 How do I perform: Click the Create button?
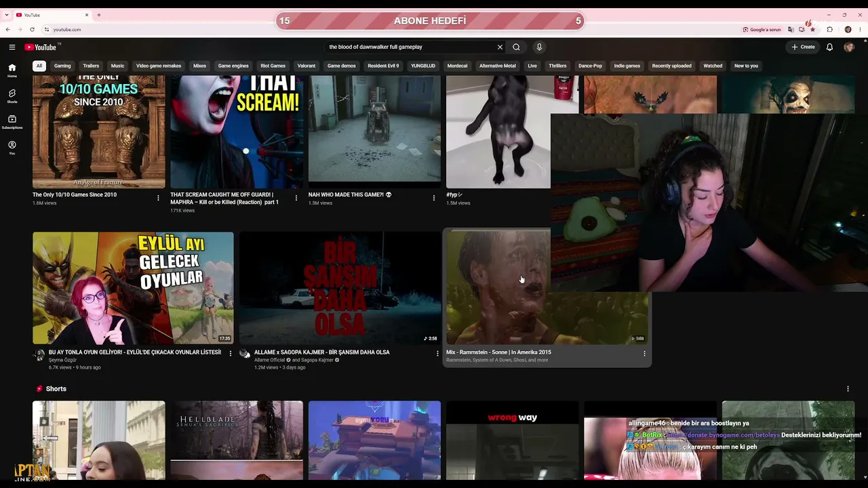tap(803, 47)
